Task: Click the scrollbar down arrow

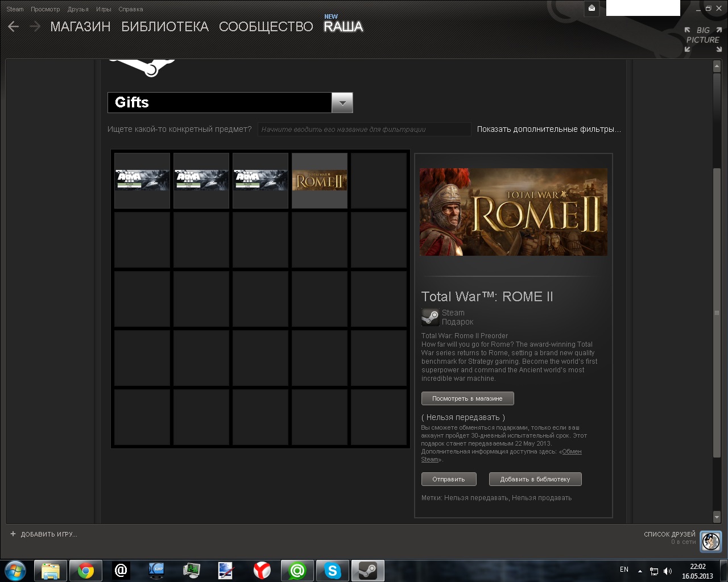Action: tap(717, 517)
